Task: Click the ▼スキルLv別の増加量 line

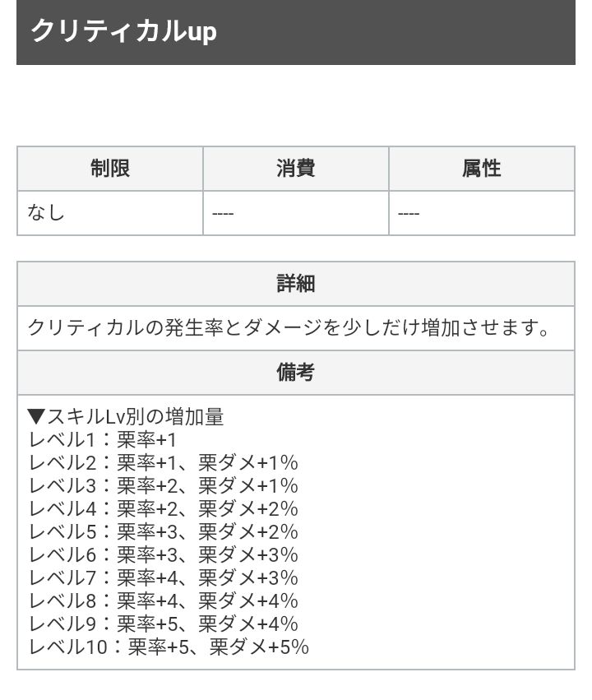Action: [125, 417]
